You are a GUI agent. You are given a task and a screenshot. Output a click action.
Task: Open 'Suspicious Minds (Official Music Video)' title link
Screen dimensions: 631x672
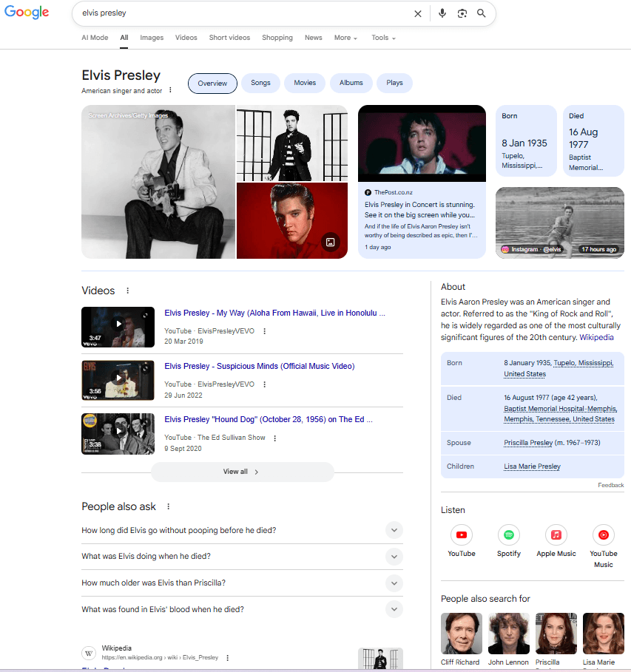pyautogui.click(x=260, y=366)
